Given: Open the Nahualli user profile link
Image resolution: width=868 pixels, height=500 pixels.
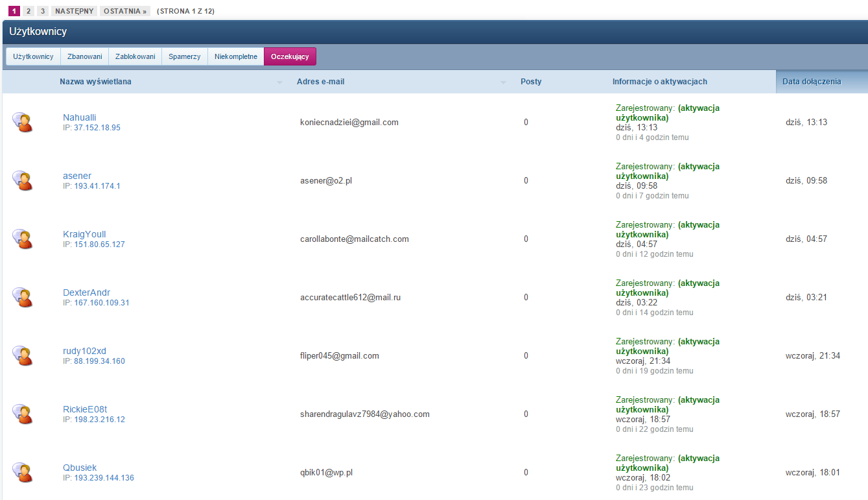Looking at the screenshot, I should pyautogui.click(x=79, y=117).
